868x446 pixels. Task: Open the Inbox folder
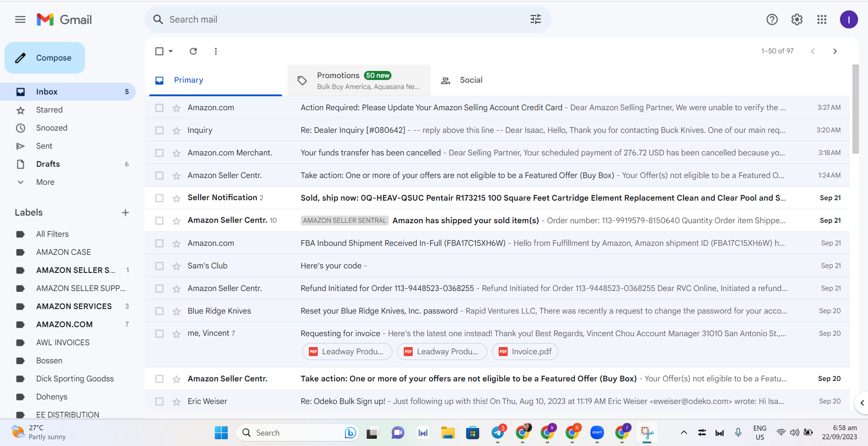(68, 92)
